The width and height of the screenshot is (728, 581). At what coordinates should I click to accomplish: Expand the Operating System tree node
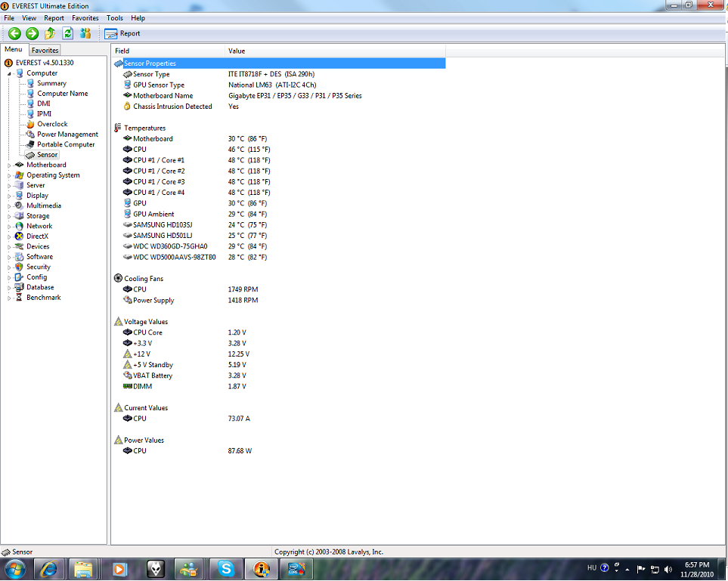(9, 175)
